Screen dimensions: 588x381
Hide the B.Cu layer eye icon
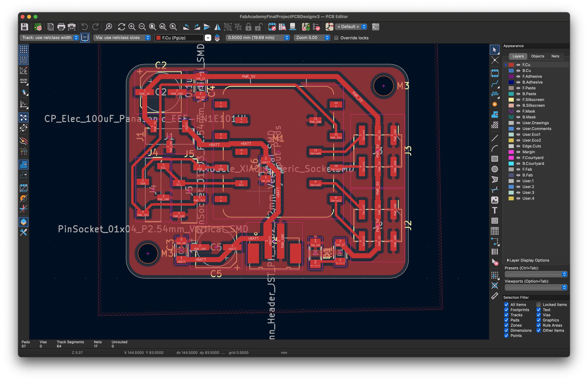click(x=518, y=71)
